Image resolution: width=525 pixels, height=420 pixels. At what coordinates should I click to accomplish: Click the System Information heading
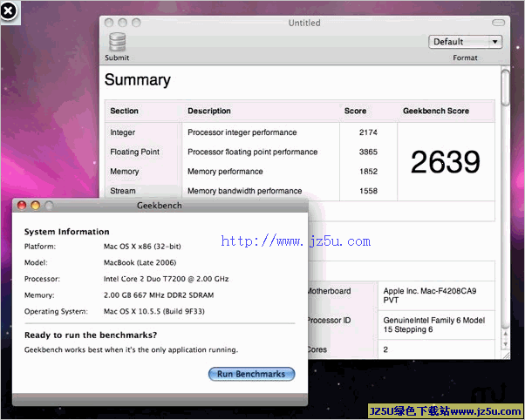tap(66, 232)
